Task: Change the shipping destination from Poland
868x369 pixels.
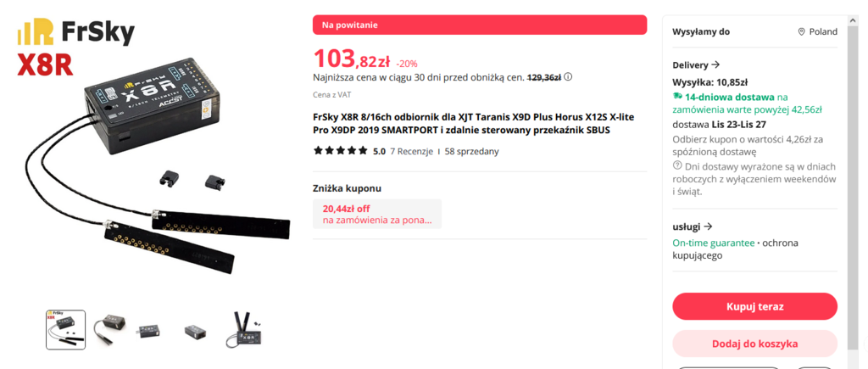Action: [x=817, y=31]
